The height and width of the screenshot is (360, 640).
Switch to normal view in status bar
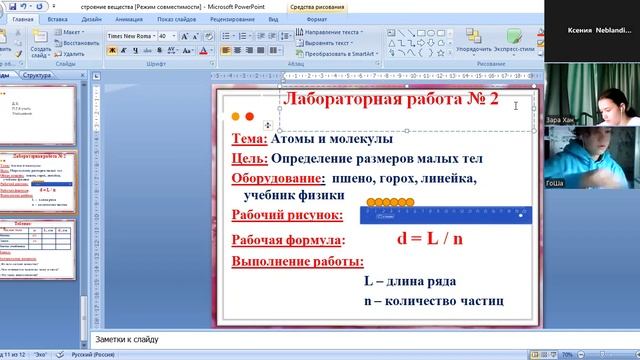[x=535, y=355]
